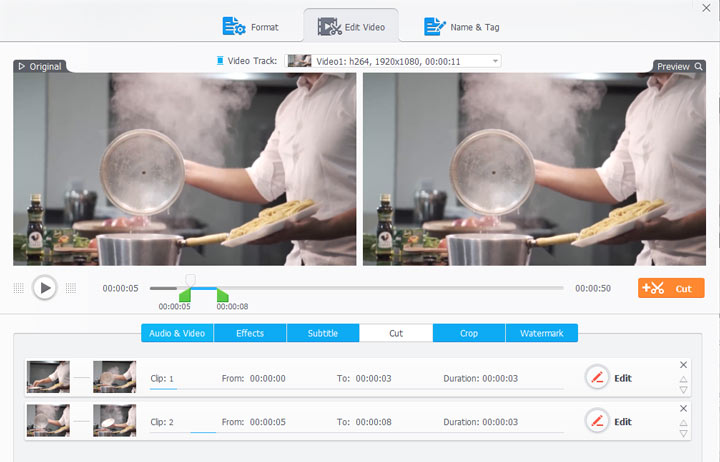
Task: Click the previous frame grid icon left of play
Action: coord(18,288)
